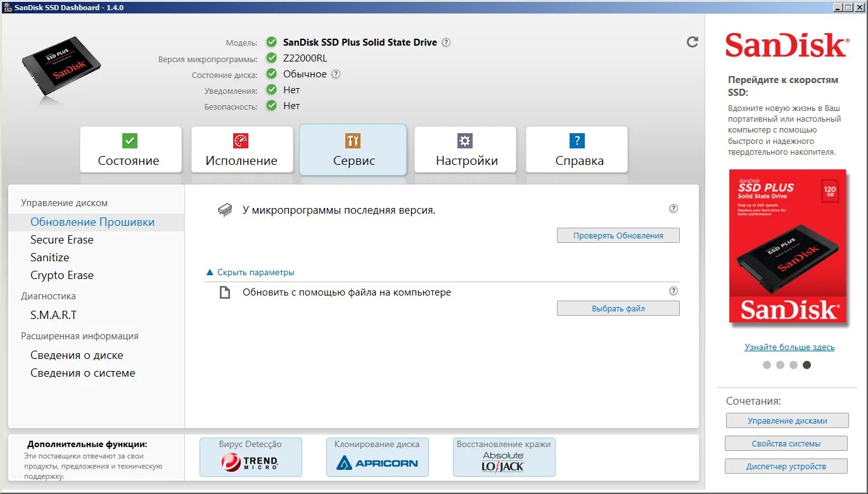Click the SanDisk SSD Dashboard title bar icon
868x494 pixels.
coord(8,7)
